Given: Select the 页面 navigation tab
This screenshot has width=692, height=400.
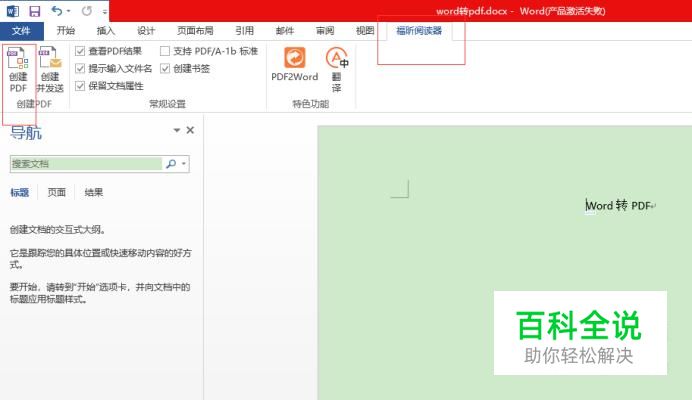Looking at the screenshot, I should [x=56, y=192].
